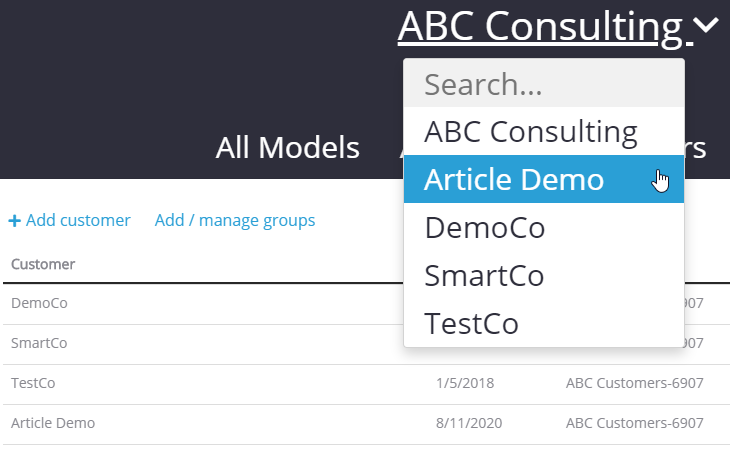Click ABC Customers-6907 in TestCo row
730x450 pixels.
[x=635, y=383]
